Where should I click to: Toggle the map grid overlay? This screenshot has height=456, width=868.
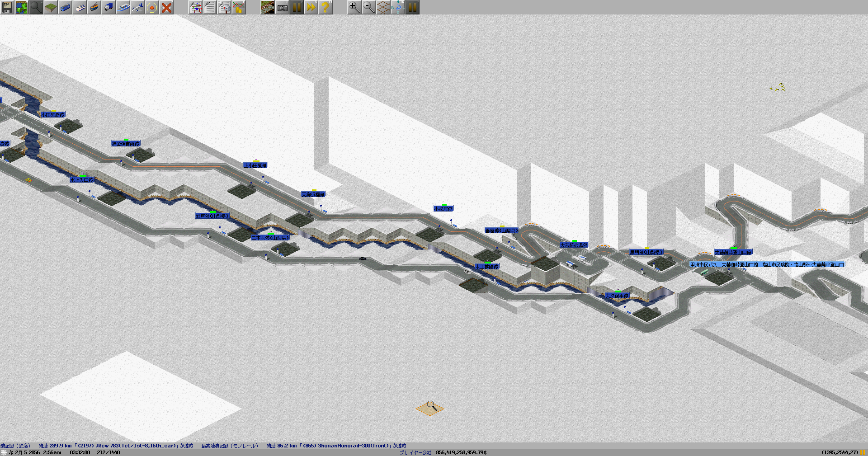(x=383, y=7)
